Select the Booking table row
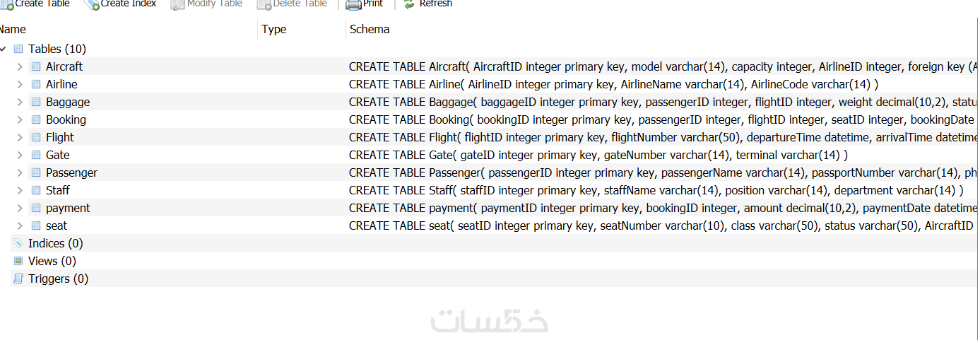Viewport: 980px width, 340px height. pos(489,119)
